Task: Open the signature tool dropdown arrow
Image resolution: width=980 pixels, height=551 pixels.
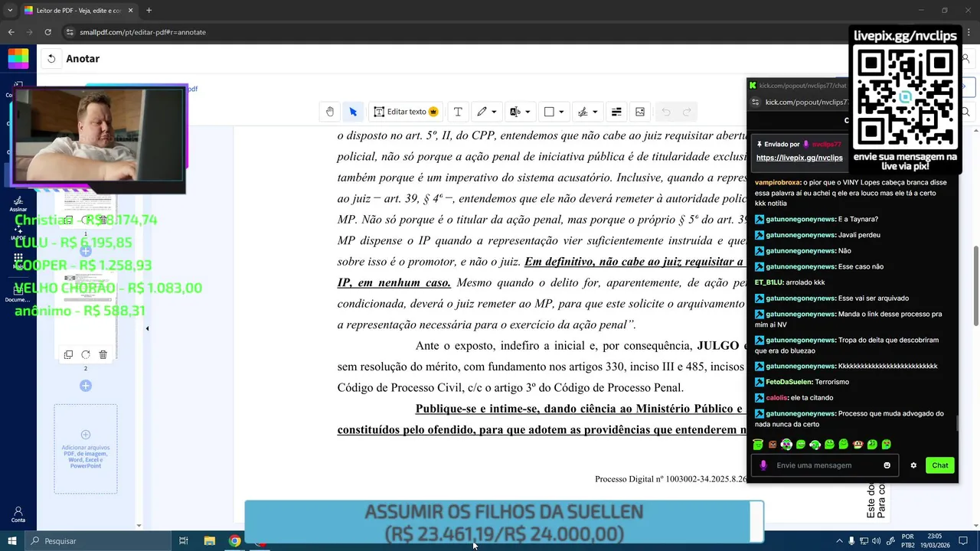Action: [x=595, y=112]
